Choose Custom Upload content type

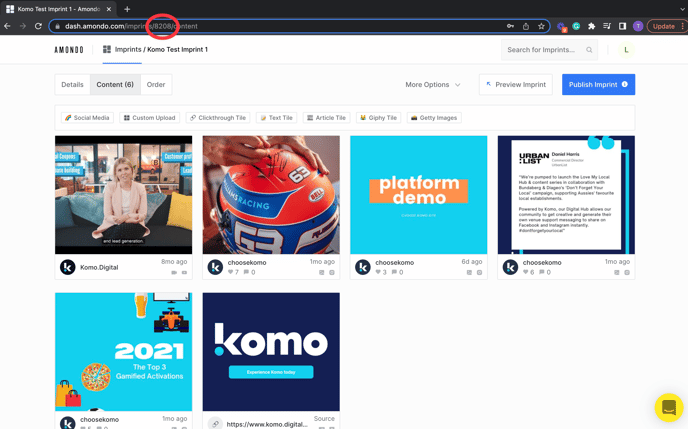point(150,118)
